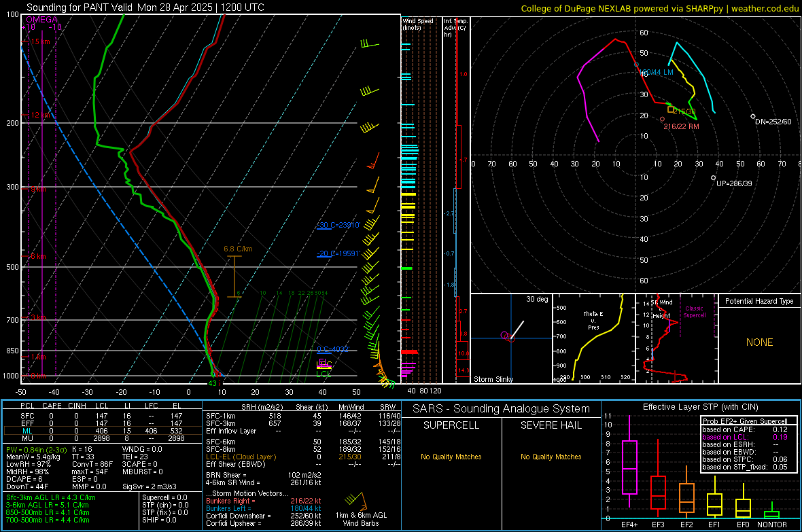
Task: Click the OMEGA label on the skew-T
Action: pos(42,20)
